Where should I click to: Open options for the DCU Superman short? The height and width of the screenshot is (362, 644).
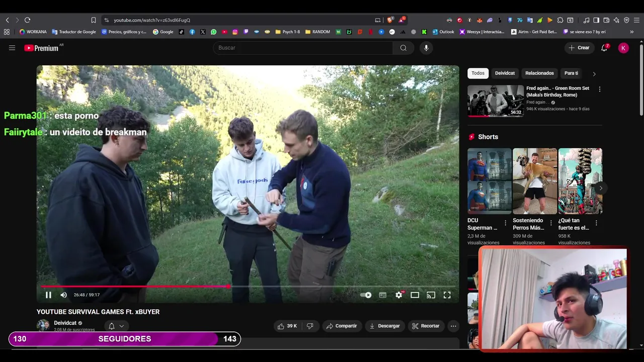(x=506, y=223)
